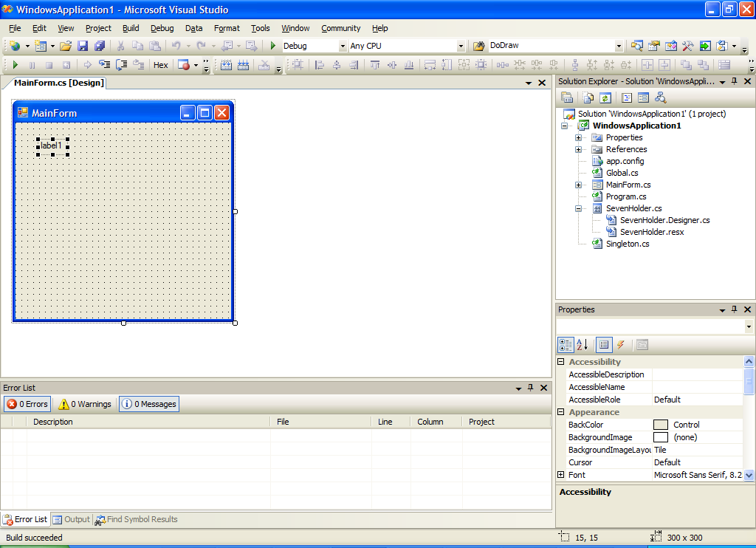
Task: Collapse the SevenHolder.cs tree node
Action: (x=578, y=208)
